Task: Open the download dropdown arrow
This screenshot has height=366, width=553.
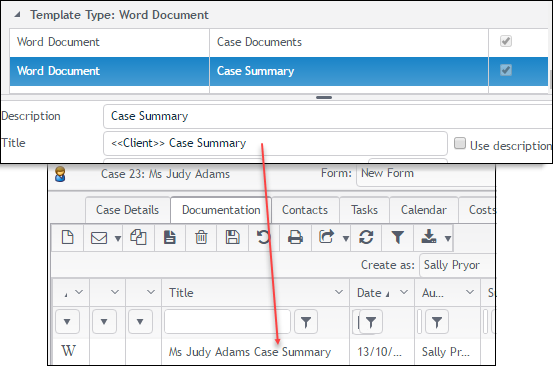Action: point(448,239)
